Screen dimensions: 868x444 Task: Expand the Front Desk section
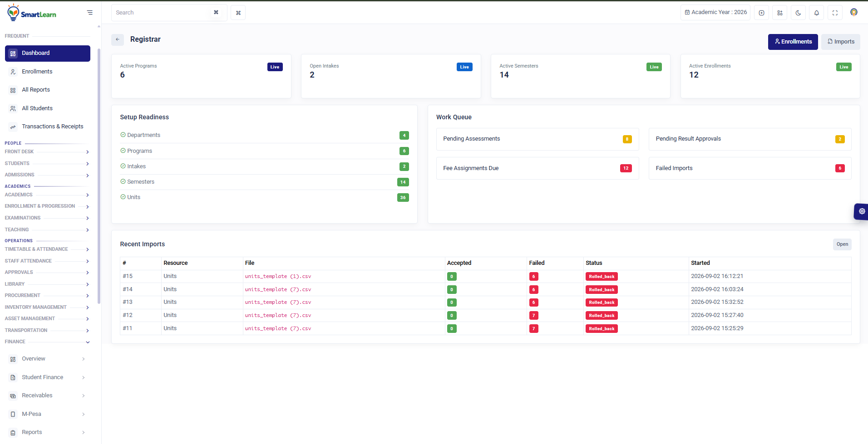pos(47,152)
